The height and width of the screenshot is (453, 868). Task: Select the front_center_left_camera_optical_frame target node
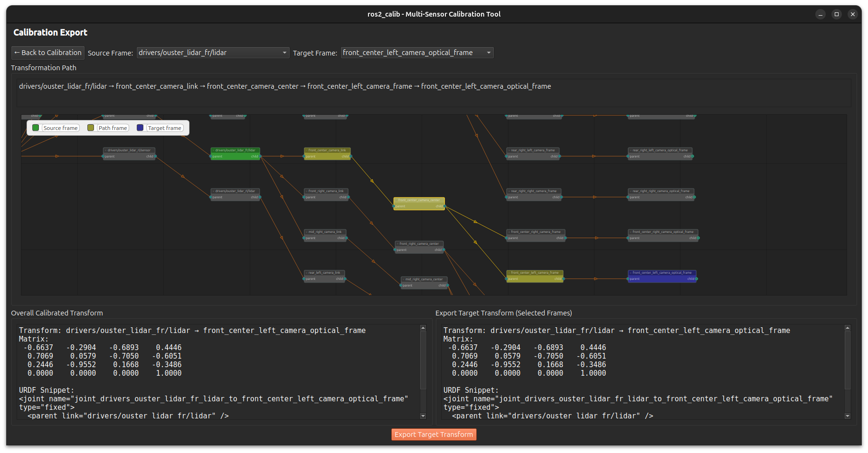662,276
